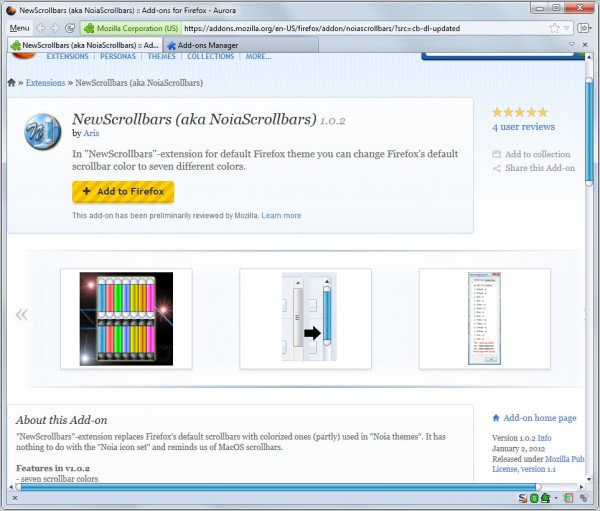Click the horizontal scrollbar blue thumb
Screen dimensions: 600x511
(x=278, y=487)
